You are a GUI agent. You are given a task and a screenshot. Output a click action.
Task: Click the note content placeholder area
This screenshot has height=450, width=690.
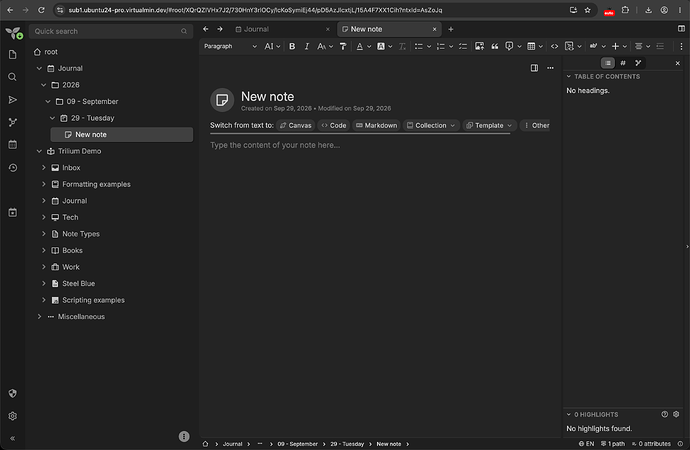(275, 145)
